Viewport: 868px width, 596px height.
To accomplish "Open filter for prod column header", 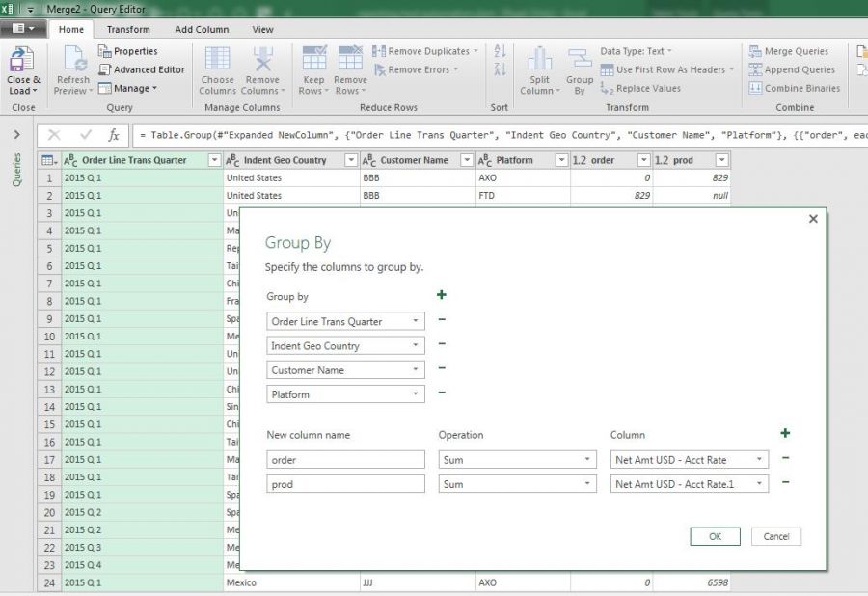I will pos(721,160).
